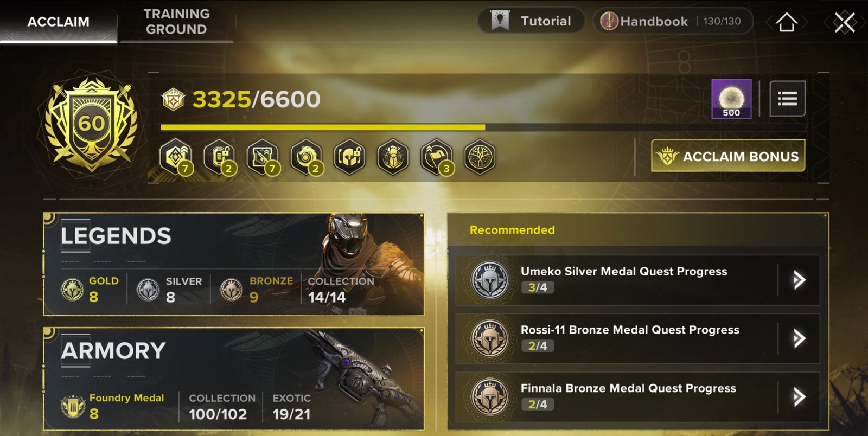Tap the beetle emblem bonus badge
The image size is (868, 436).
[393, 157]
